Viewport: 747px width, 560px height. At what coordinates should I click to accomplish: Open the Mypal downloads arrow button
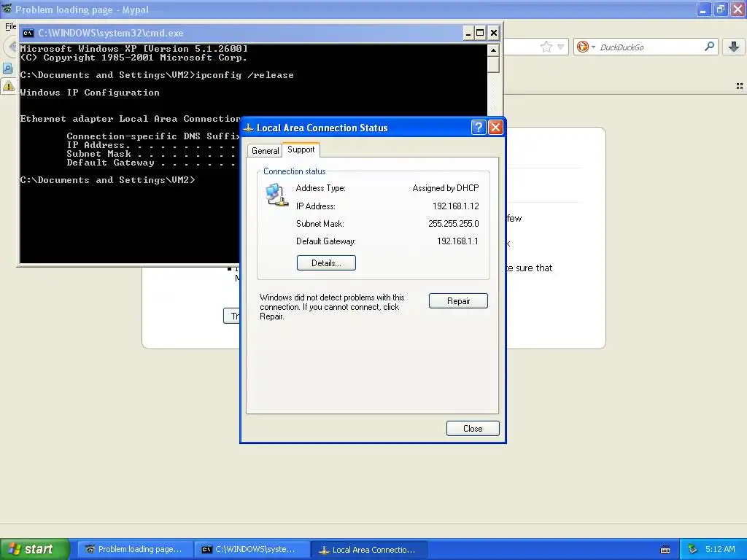point(734,46)
